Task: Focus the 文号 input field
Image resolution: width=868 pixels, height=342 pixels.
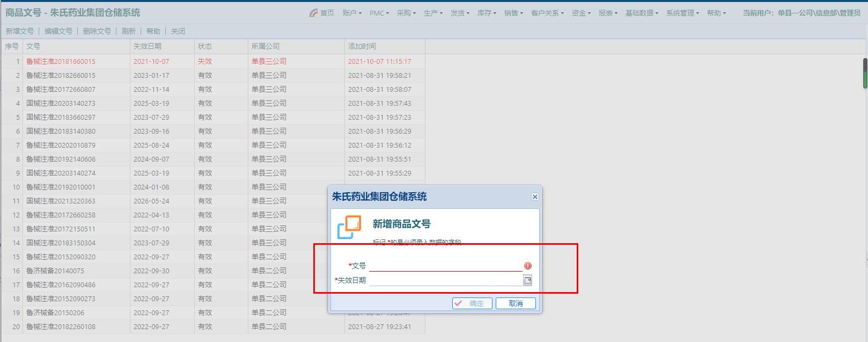Action: coord(445,266)
